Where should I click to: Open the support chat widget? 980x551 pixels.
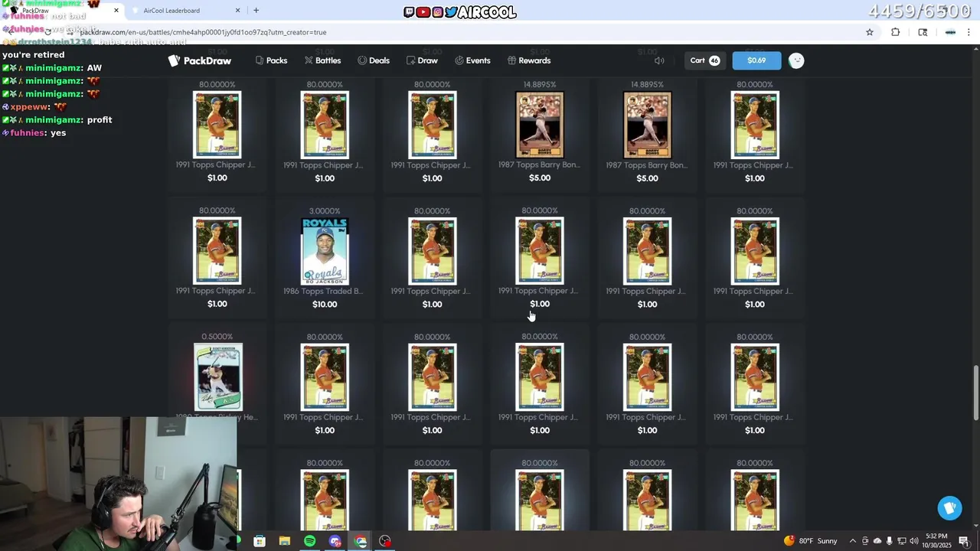coord(949,508)
